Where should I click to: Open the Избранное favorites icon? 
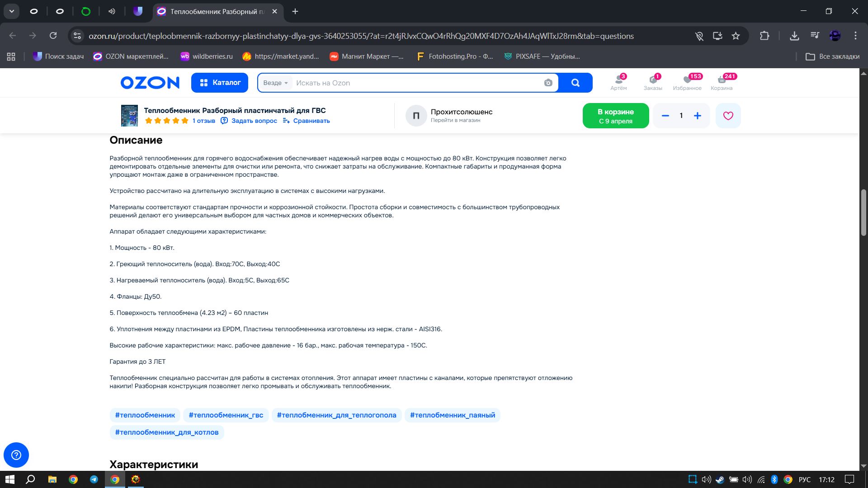(x=687, y=82)
